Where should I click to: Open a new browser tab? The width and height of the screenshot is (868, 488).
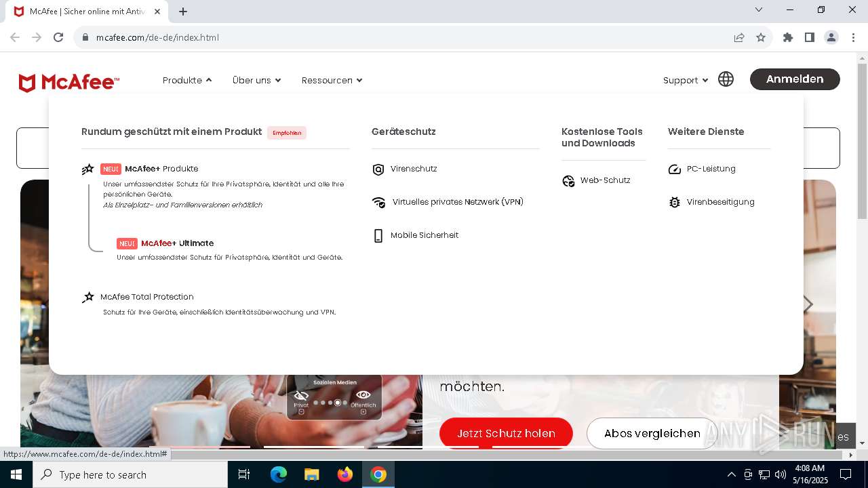(183, 11)
